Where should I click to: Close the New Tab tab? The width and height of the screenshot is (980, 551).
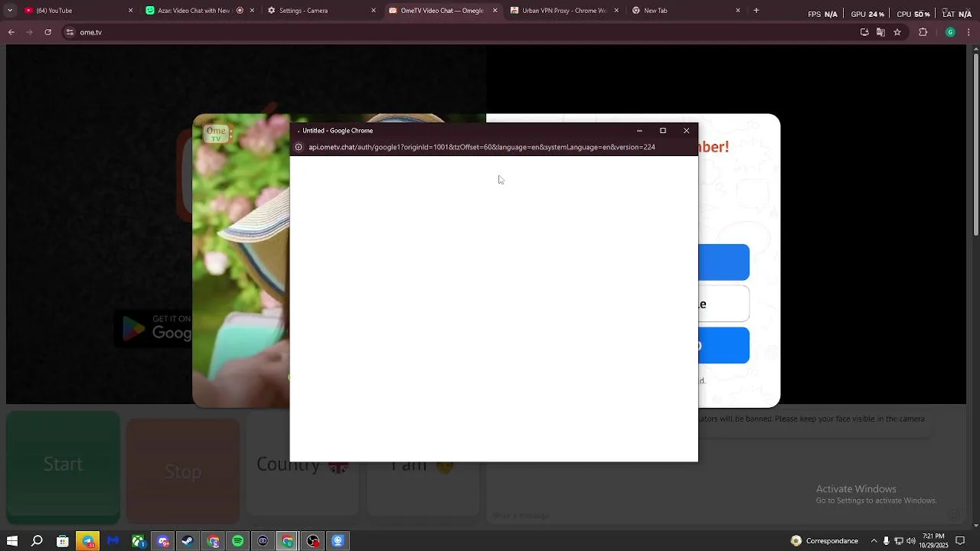click(738, 11)
